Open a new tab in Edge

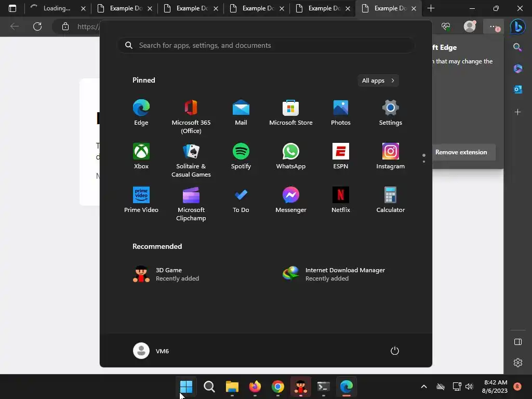(431, 8)
